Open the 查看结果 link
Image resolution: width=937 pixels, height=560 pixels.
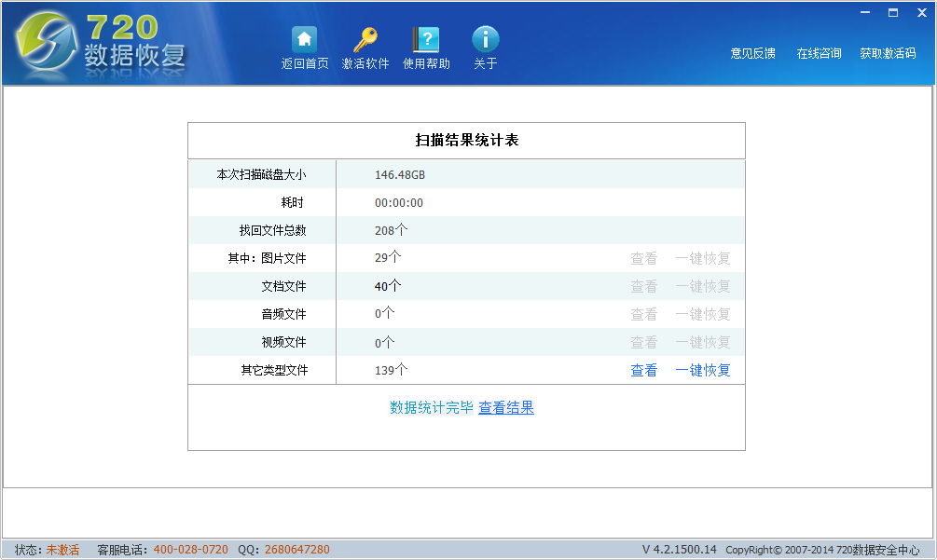[506, 408]
